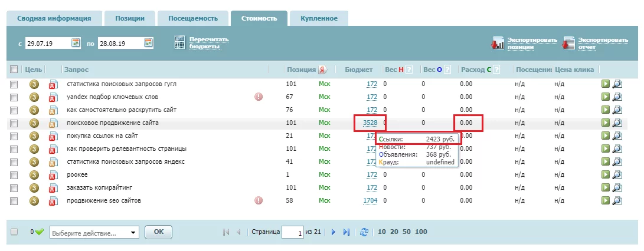Click the Экспортировать отчет document icon

click(569, 43)
